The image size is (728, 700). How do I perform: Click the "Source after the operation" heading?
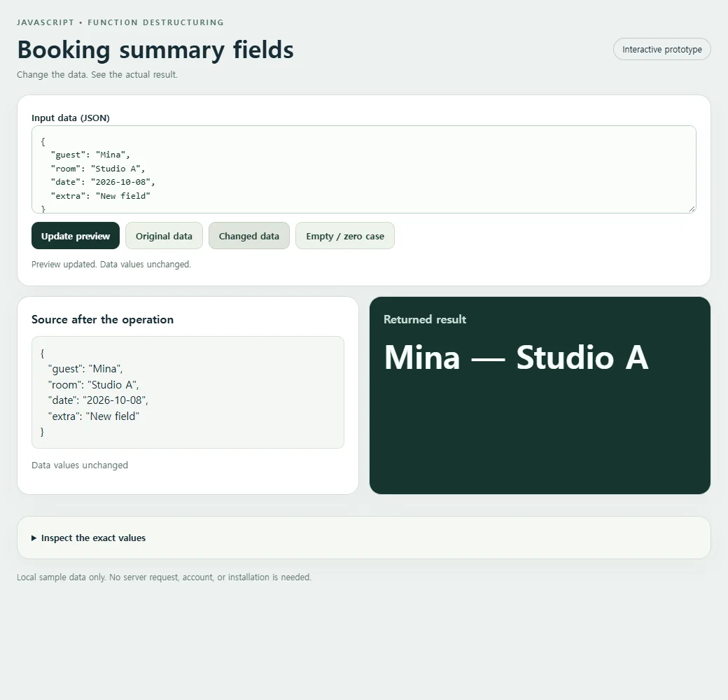[x=103, y=319]
